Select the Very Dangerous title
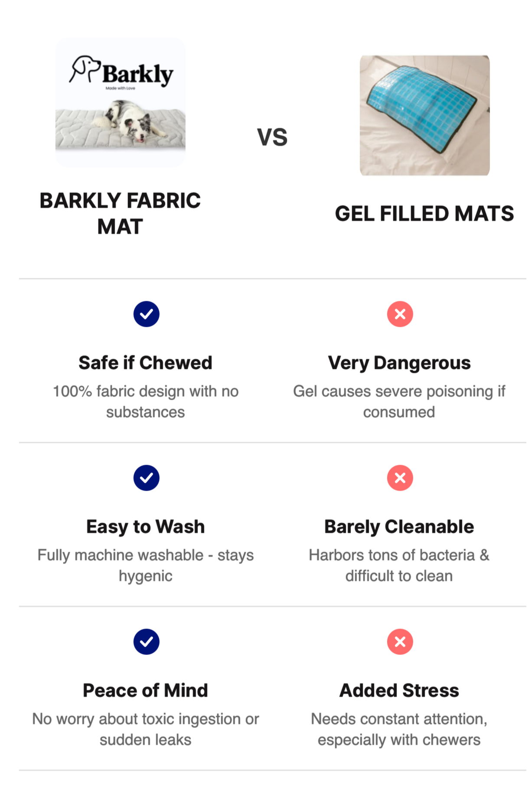This screenshot has height=798, width=532. (x=399, y=363)
